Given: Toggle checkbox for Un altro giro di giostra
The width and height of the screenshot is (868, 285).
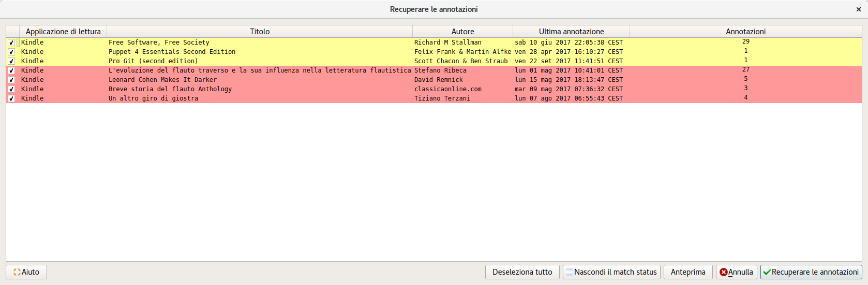Looking at the screenshot, I should tap(11, 98).
